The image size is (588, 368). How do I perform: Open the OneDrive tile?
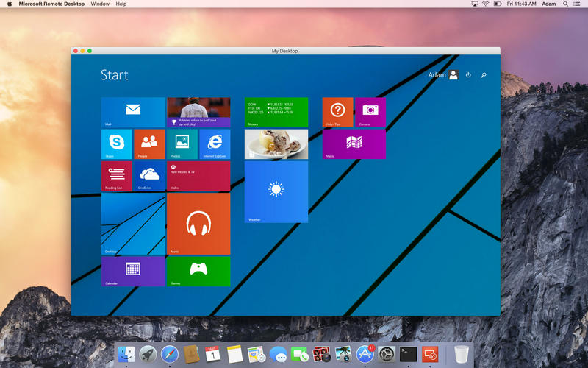click(x=149, y=176)
